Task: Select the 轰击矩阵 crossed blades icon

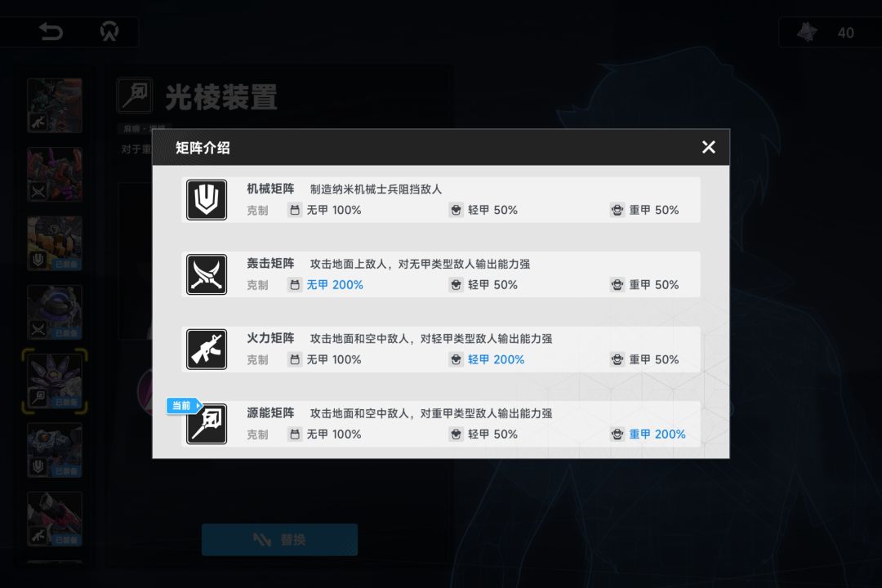Action: (x=207, y=274)
